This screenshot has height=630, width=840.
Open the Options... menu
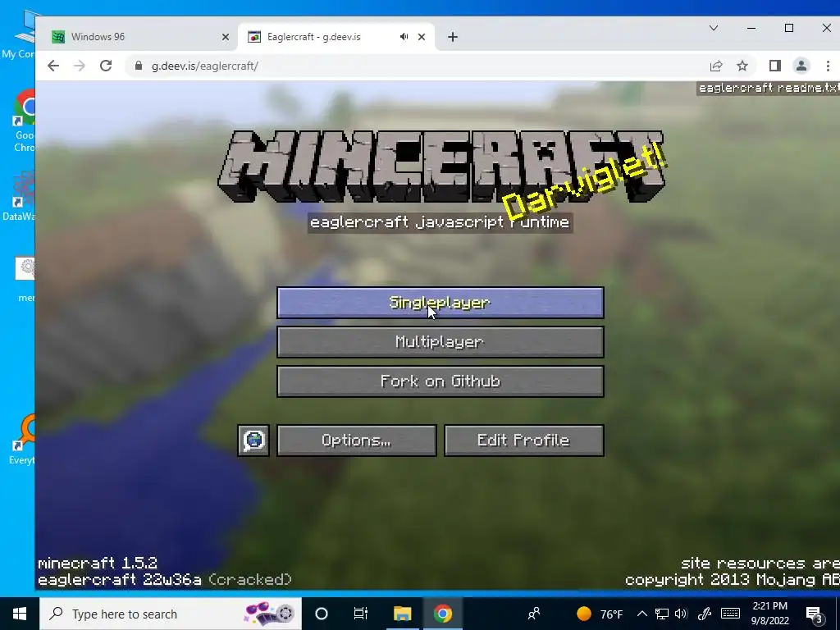coord(356,441)
